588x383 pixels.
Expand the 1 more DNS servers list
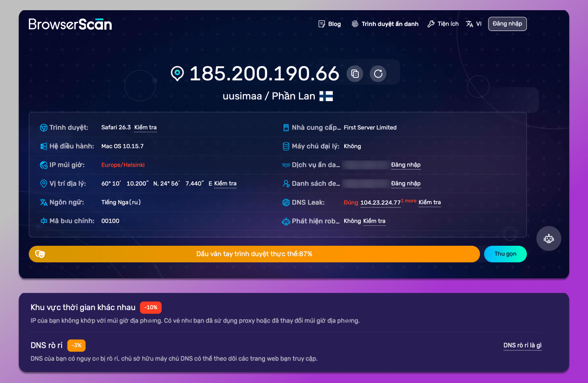[x=408, y=201]
